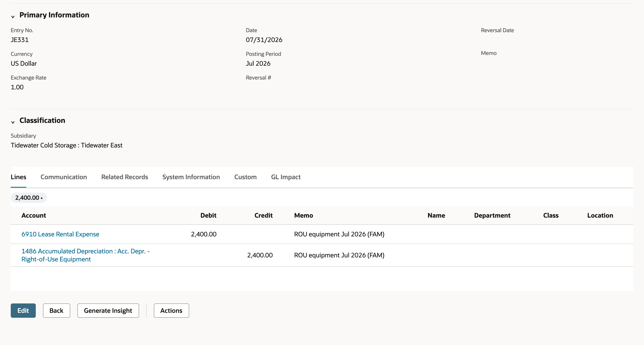Click memo text in Lease Rental Expense row

tap(339, 234)
